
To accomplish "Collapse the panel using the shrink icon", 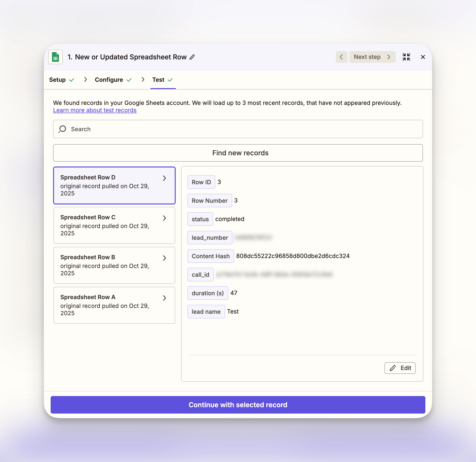I will point(406,57).
